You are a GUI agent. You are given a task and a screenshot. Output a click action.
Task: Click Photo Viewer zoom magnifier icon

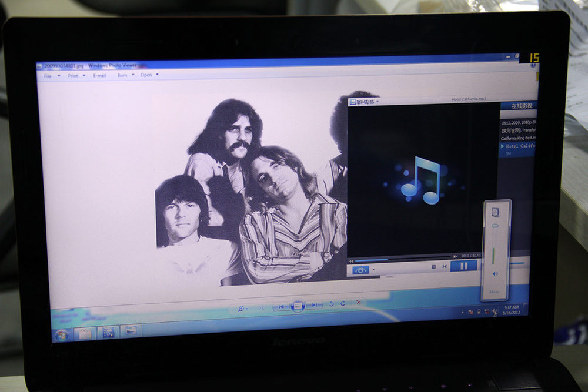241,309
